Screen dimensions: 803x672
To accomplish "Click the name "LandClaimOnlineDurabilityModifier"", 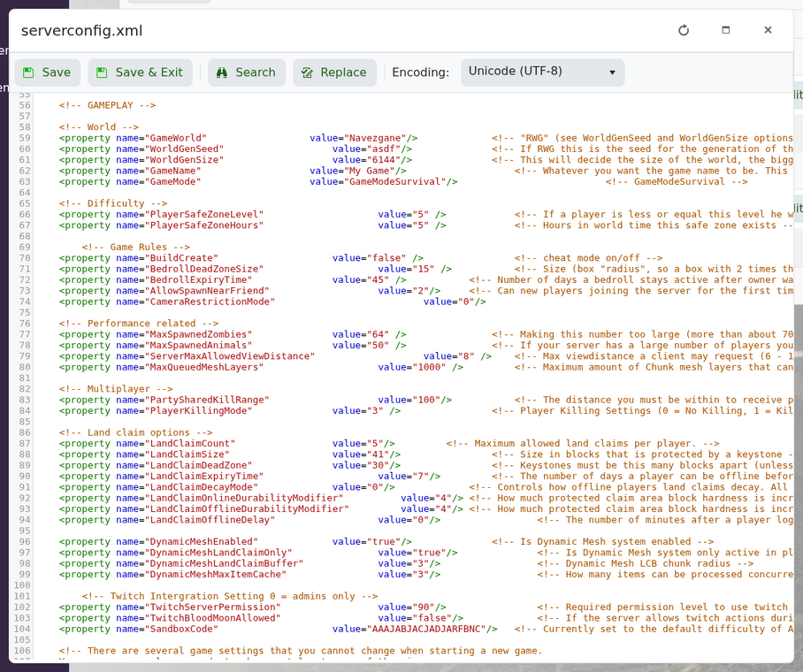I will pos(244,499).
